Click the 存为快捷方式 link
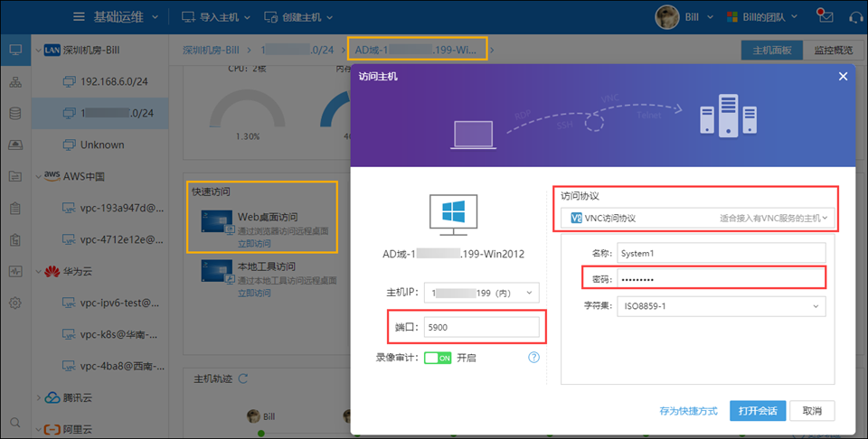 tap(688, 411)
